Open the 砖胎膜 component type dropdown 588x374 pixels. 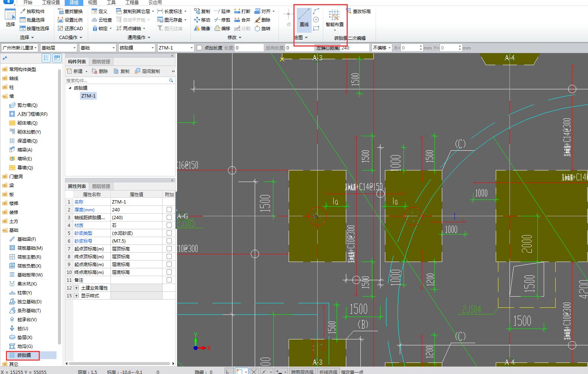pos(136,48)
